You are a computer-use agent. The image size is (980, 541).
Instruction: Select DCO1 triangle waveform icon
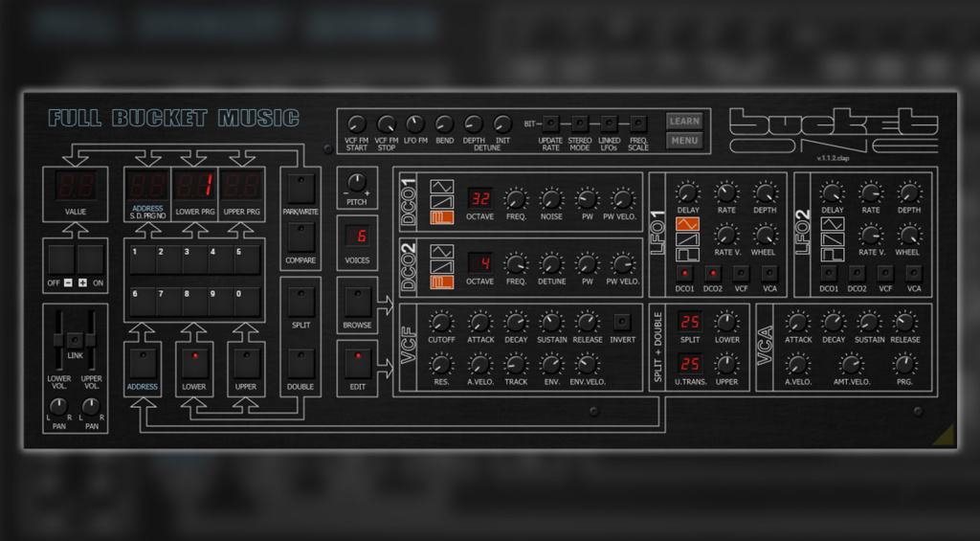442,187
